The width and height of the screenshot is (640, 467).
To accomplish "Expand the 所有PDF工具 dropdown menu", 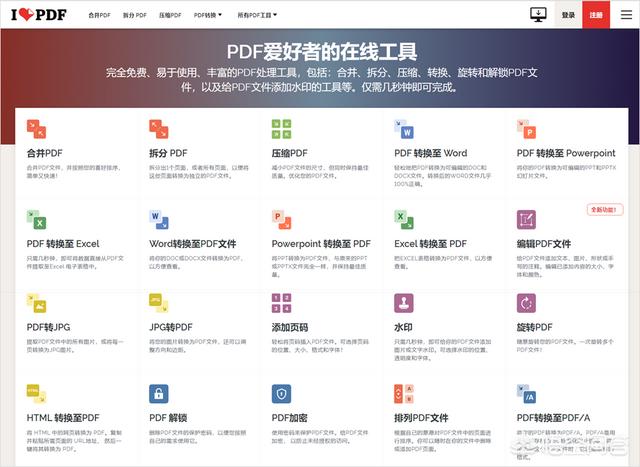I will click(x=257, y=15).
